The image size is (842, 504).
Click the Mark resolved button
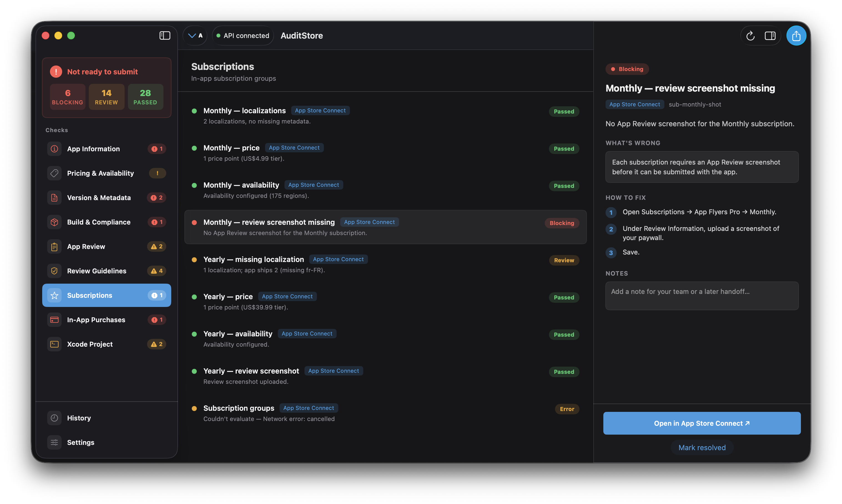pyautogui.click(x=702, y=448)
